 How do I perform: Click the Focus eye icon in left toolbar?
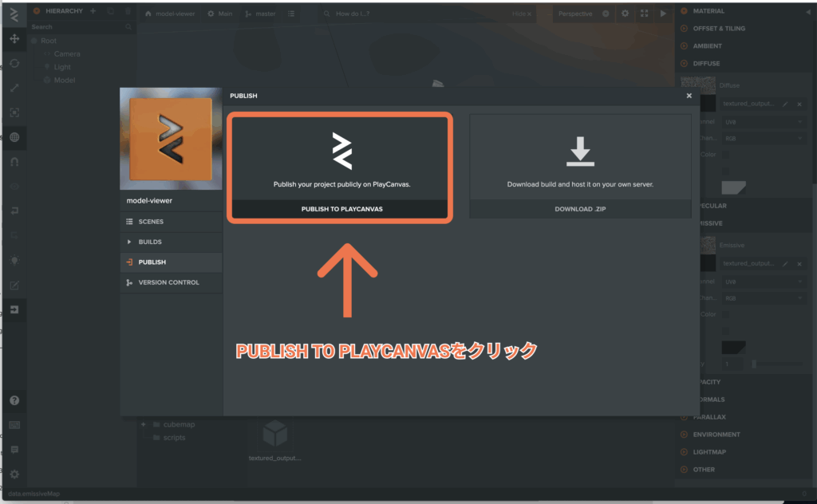[x=14, y=187]
